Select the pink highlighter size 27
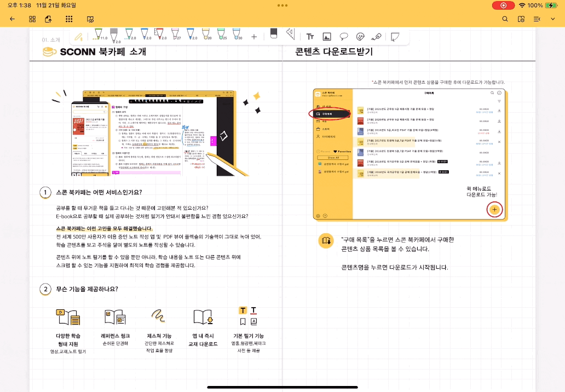This screenshot has height=392, width=565. click(175, 34)
